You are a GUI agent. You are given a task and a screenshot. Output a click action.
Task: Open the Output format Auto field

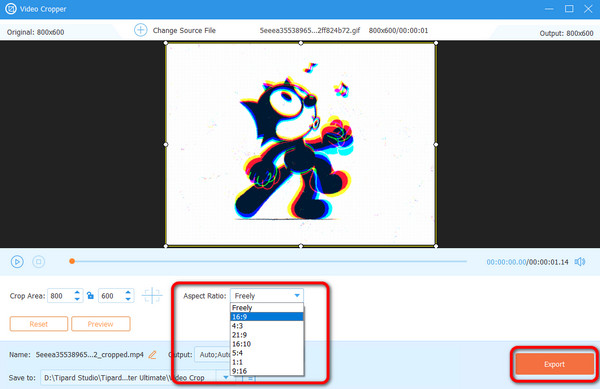(212, 355)
